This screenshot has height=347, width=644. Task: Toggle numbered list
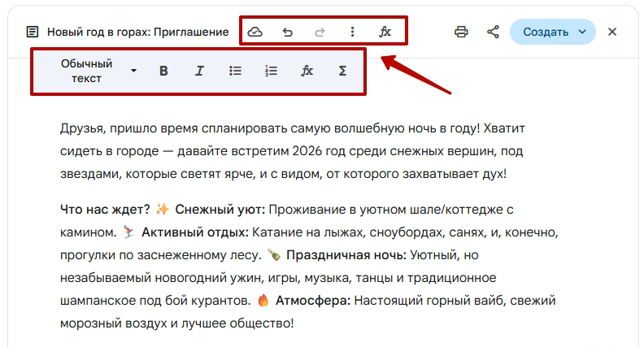point(272,71)
